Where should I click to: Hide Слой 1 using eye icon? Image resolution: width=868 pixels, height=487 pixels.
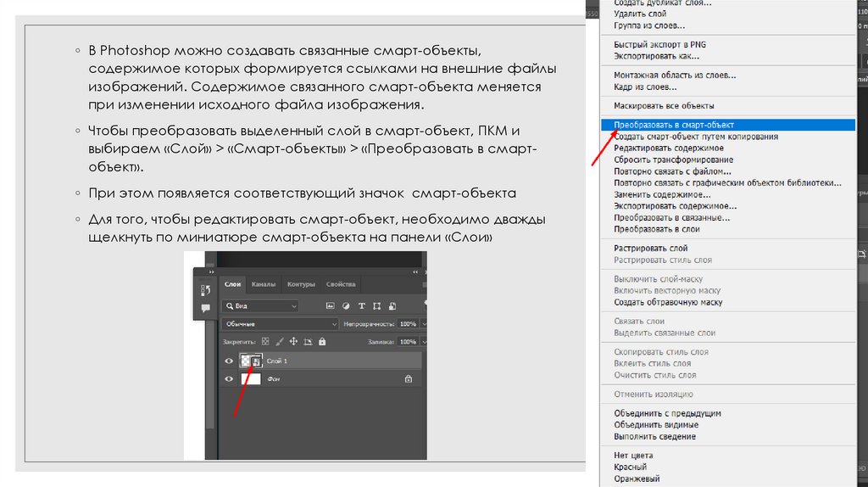228,361
